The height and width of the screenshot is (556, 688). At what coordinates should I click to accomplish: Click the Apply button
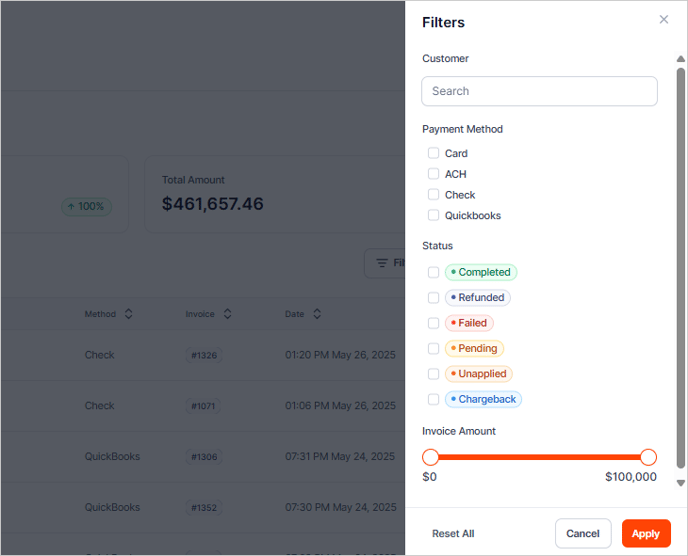pyautogui.click(x=646, y=534)
